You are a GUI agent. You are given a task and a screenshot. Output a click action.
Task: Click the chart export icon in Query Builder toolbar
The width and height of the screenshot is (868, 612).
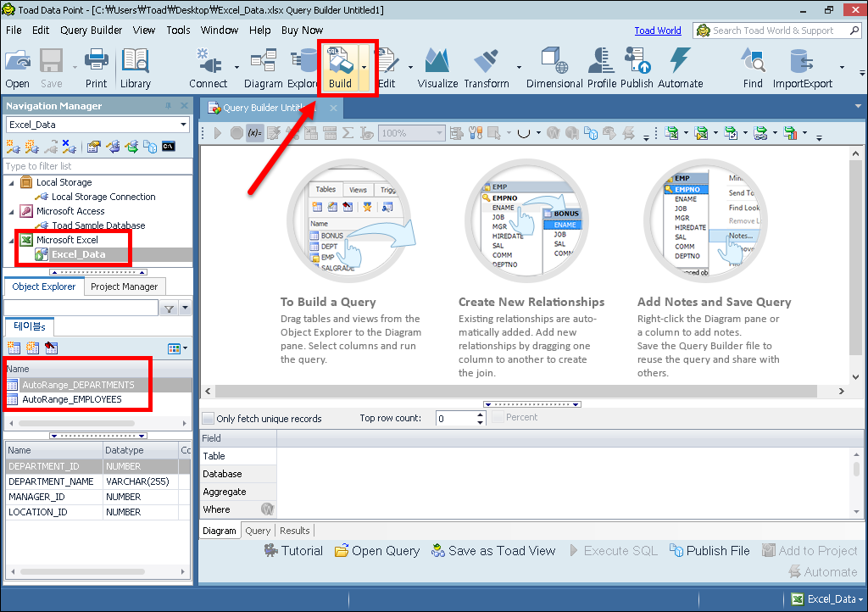791,133
